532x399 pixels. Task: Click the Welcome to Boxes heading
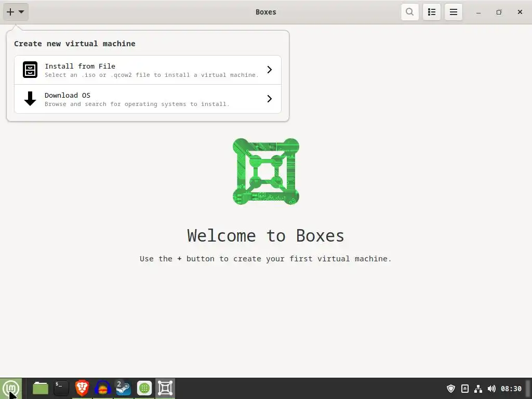[x=265, y=235]
